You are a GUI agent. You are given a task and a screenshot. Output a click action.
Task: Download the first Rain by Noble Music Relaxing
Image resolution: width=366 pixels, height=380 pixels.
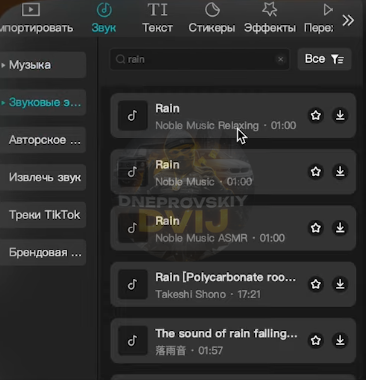pos(340,115)
